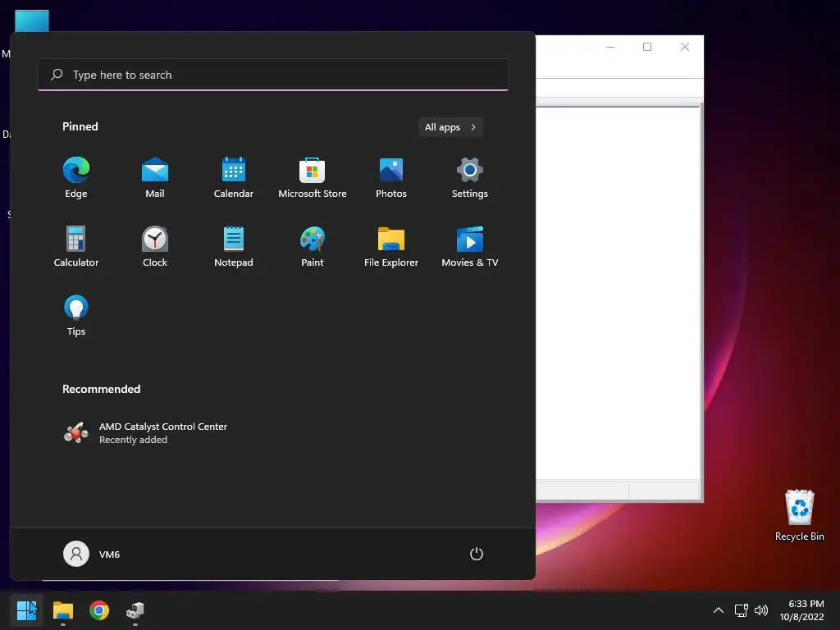
Task: Click the Start button on the taskbar
Action: 27,610
